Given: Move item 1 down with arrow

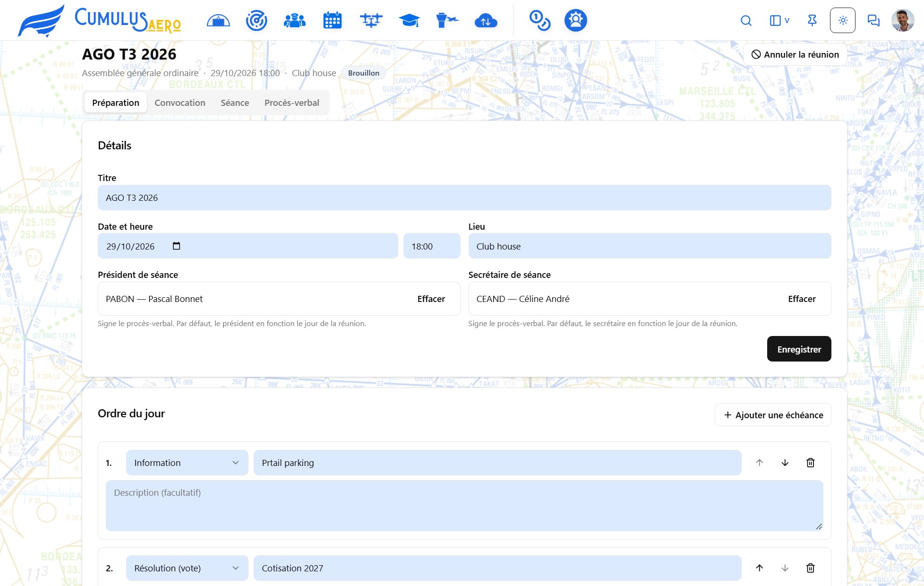Looking at the screenshot, I should [785, 463].
